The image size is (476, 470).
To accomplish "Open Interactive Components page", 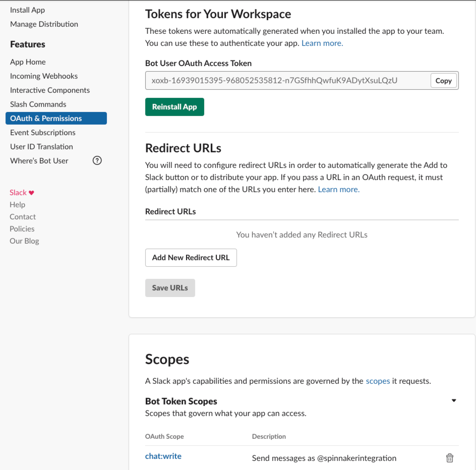I will coord(50,90).
